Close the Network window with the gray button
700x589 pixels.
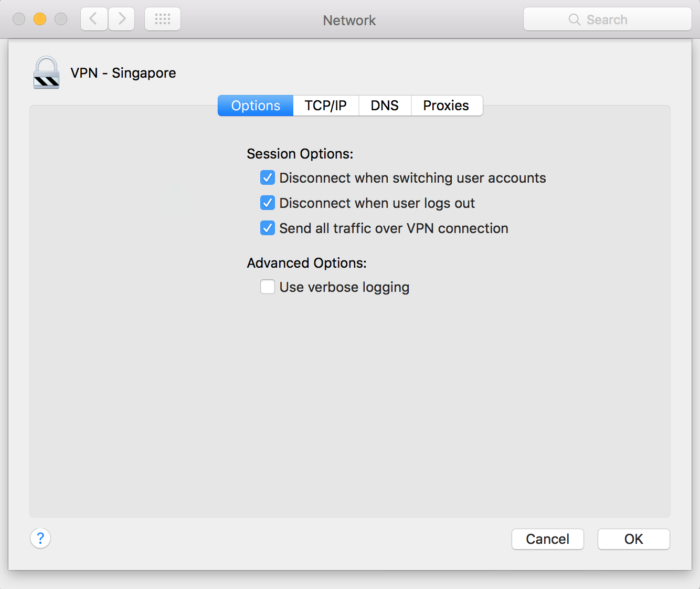(19, 19)
